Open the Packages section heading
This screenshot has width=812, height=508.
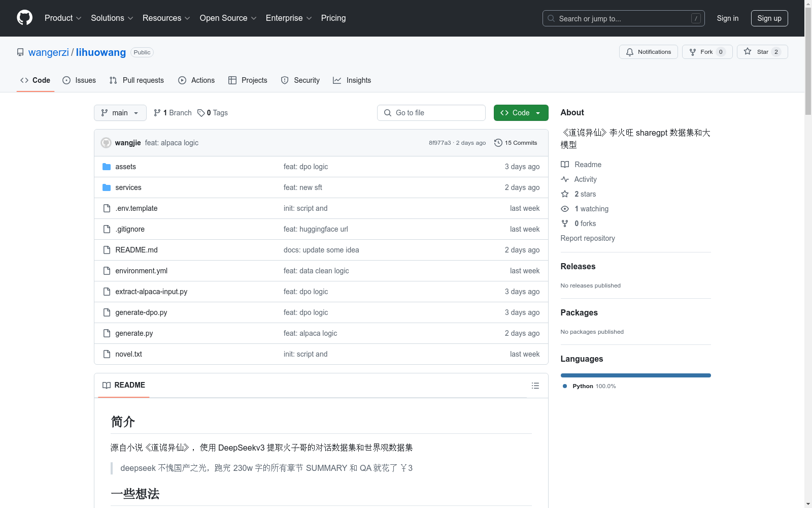(579, 312)
